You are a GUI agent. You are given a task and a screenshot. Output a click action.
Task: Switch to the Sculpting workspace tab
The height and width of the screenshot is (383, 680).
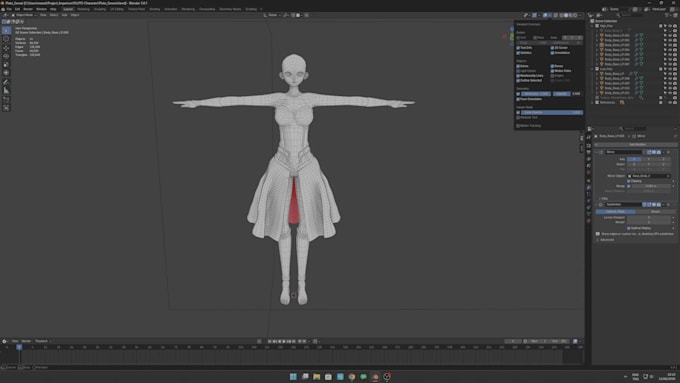coord(100,9)
